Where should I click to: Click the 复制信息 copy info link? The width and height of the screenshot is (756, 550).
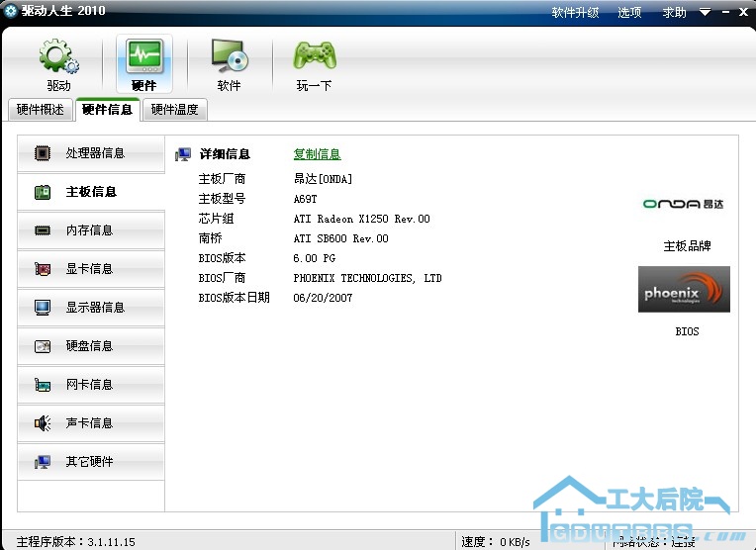[317, 154]
